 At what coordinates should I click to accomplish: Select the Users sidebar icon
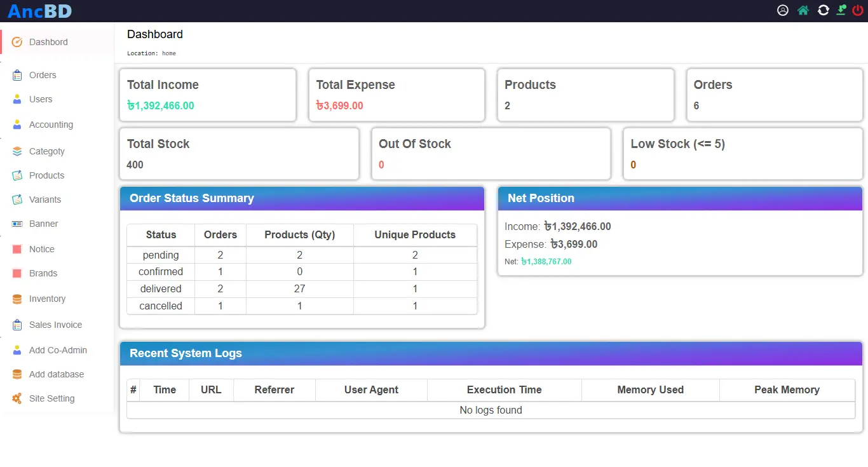click(17, 99)
